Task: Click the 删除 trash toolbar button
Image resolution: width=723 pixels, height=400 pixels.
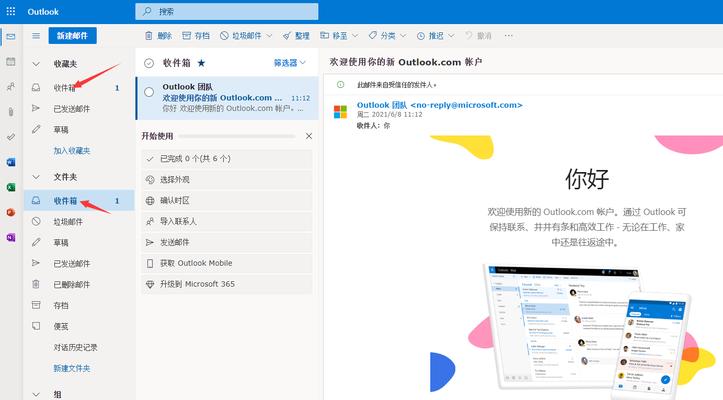Action: pyautogui.click(x=158, y=36)
